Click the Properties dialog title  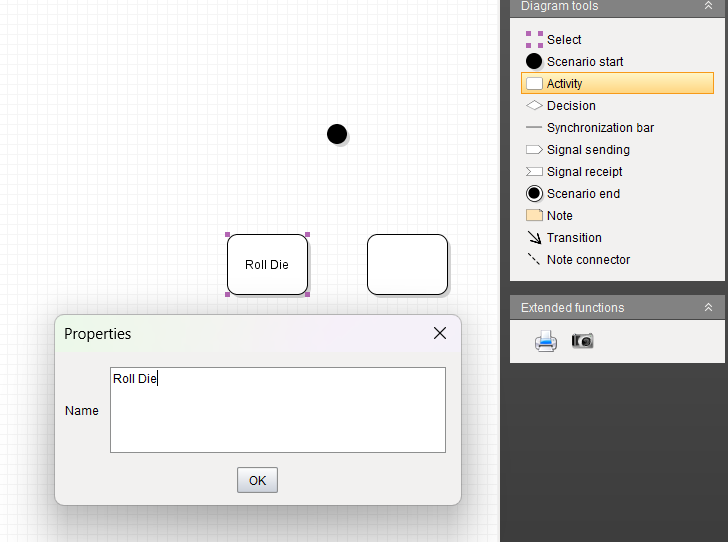98,333
